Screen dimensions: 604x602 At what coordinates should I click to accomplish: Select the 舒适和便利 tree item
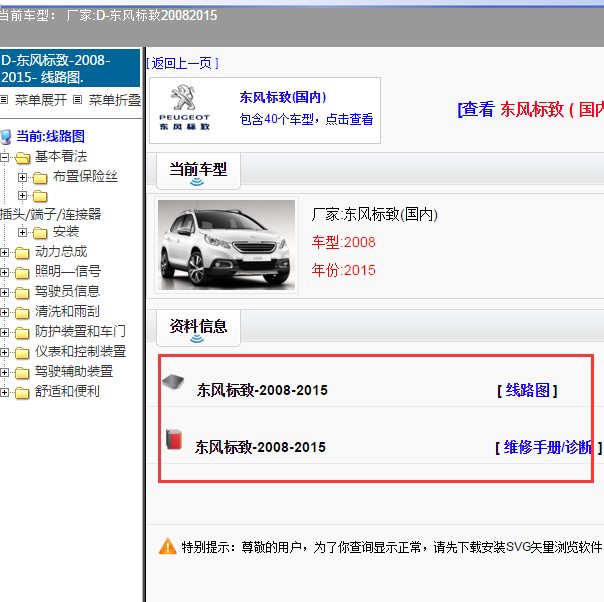(x=67, y=392)
